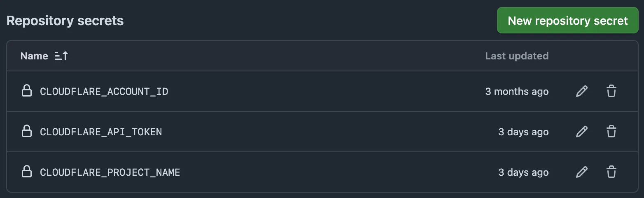Delete the CLOUDFLARE_ACCOUNT_ID secret via the trash icon
Image resolution: width=644 pixels, height=198 pixels.
pos(611,91)
